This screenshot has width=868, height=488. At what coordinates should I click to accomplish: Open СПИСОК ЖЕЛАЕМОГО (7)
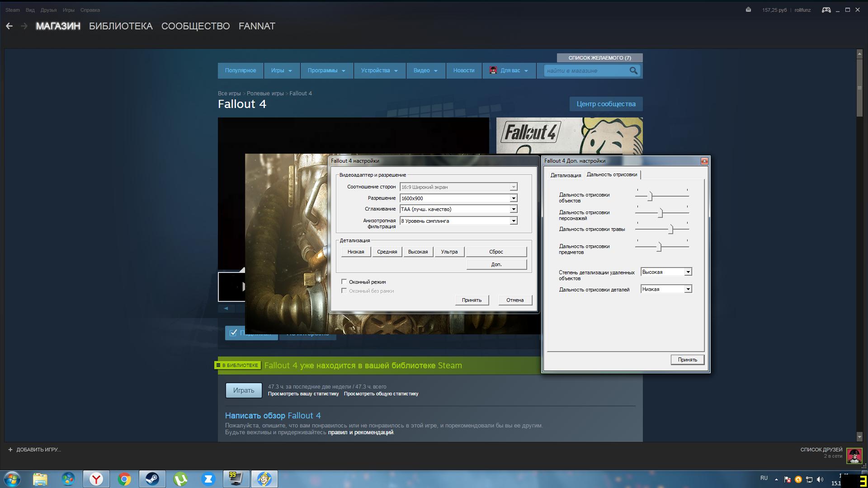(599, 58)
